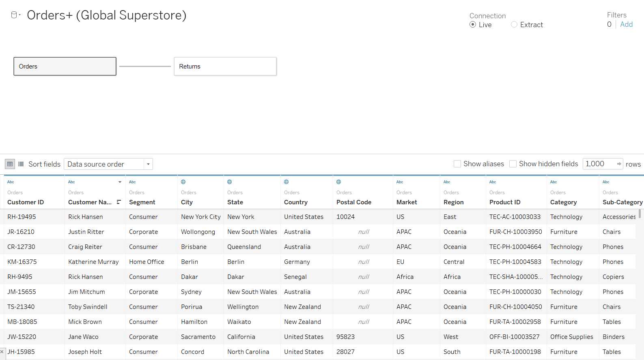Select the Live connection option
The width and height of the screenshot is (644, 360).
pyautogui.click(x=473, y=25)
